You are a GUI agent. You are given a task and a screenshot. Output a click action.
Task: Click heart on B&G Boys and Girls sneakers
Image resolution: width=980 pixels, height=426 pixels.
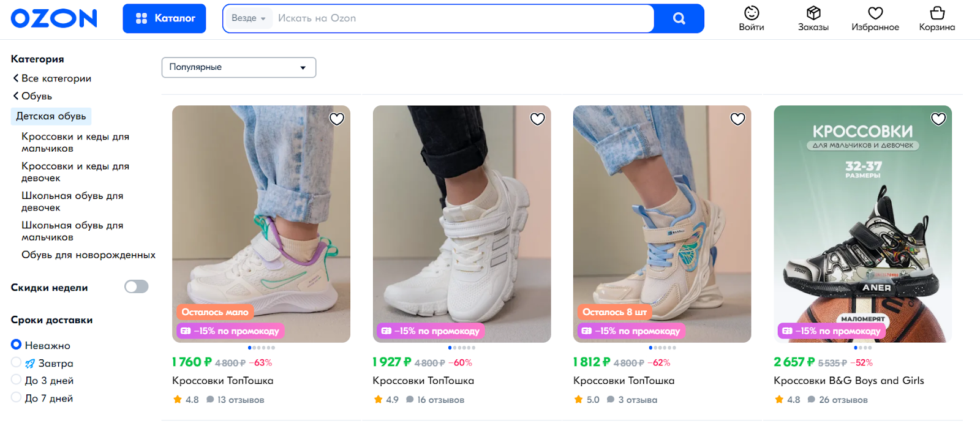[x=938, y=119]
